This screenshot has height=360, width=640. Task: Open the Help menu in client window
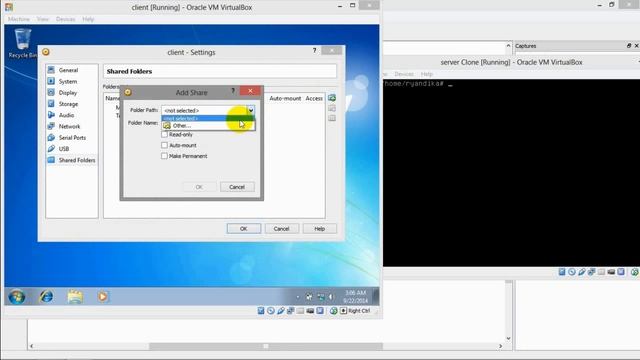click(x=88, y=19)
